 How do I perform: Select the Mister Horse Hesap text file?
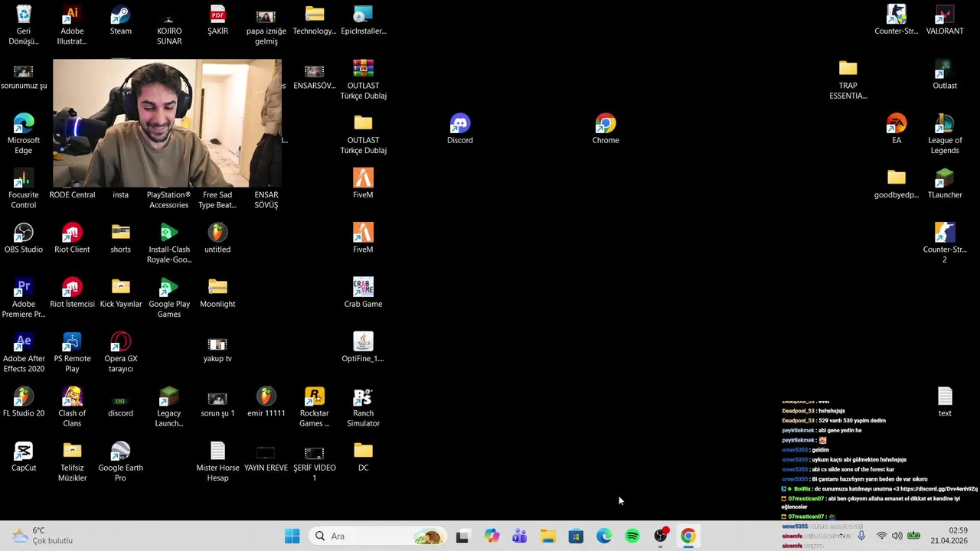coord(217,461)
